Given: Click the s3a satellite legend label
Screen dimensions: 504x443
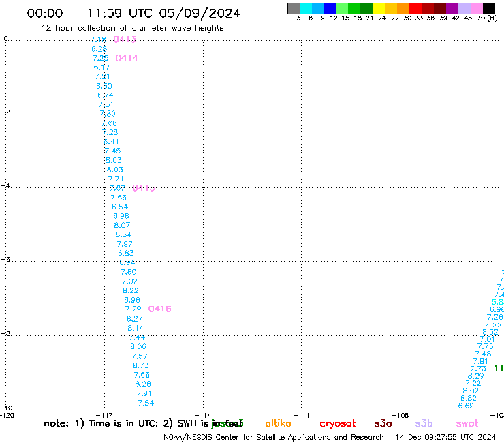Looking at the screenshot, I should click(383, 423).
